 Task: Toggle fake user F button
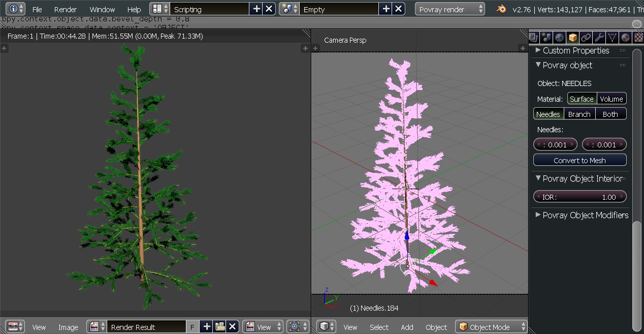(192, 327)
